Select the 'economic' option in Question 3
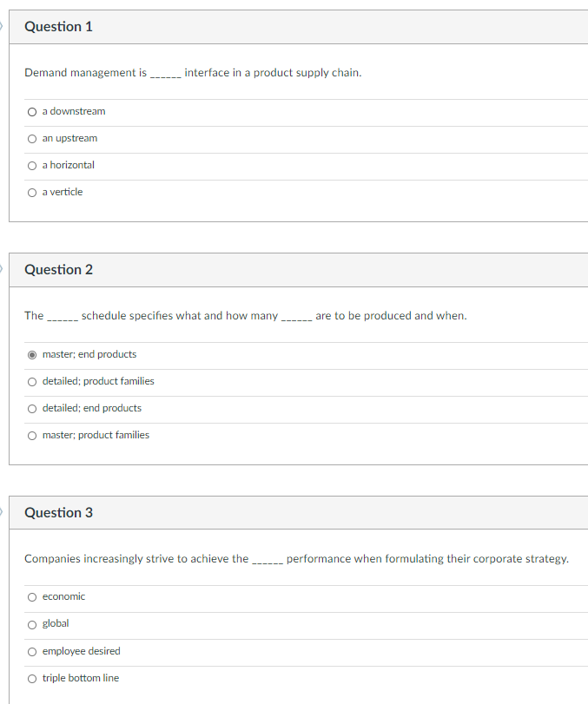This screenshot has height=704, width=588. [x=31, y=596]
